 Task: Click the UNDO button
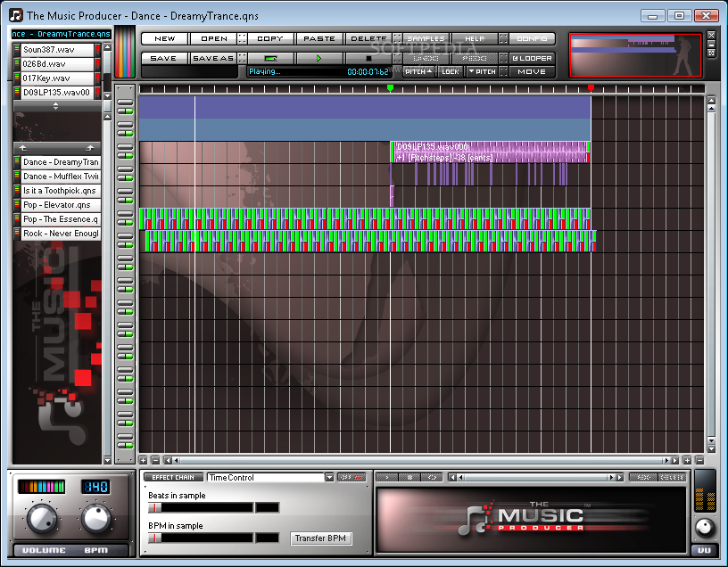[x=426, y=59]
